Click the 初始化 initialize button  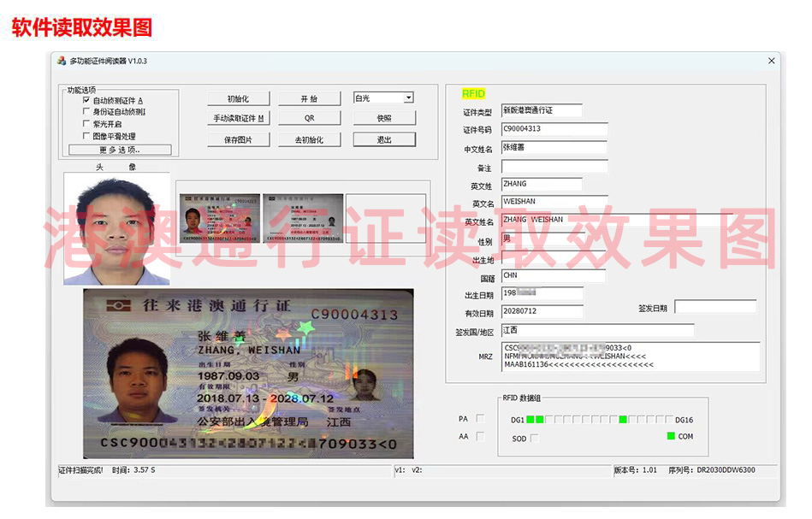coord(239,97)
